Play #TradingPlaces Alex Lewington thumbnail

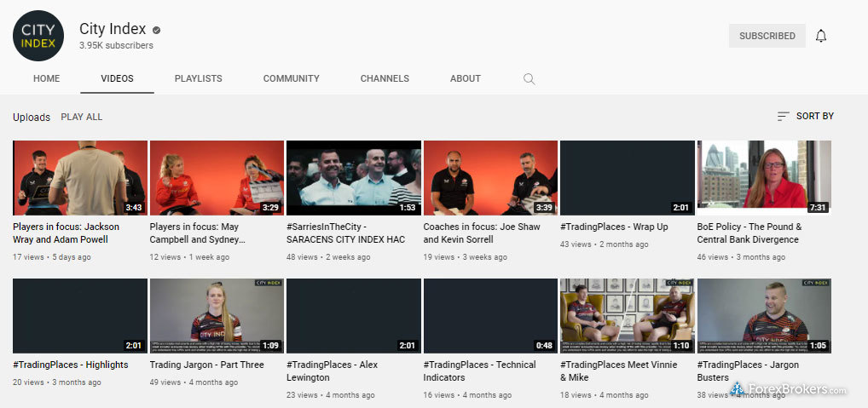click(354, 316)
